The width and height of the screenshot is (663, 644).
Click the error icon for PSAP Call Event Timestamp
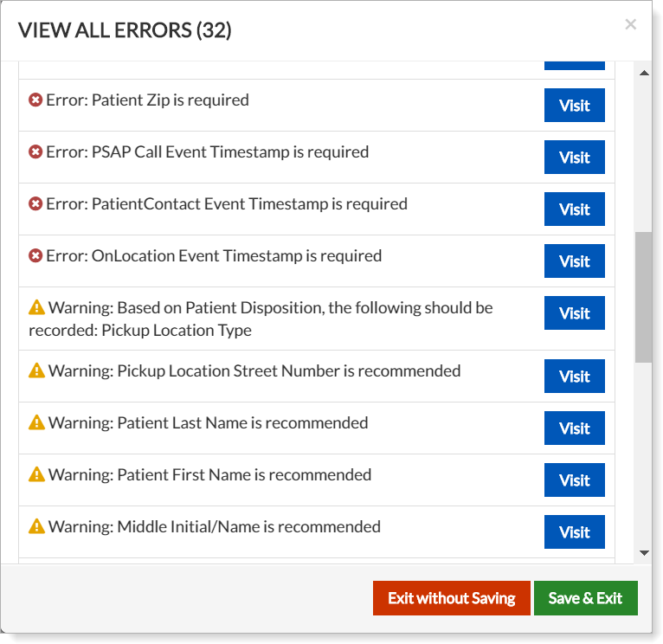tap(35, 152)
